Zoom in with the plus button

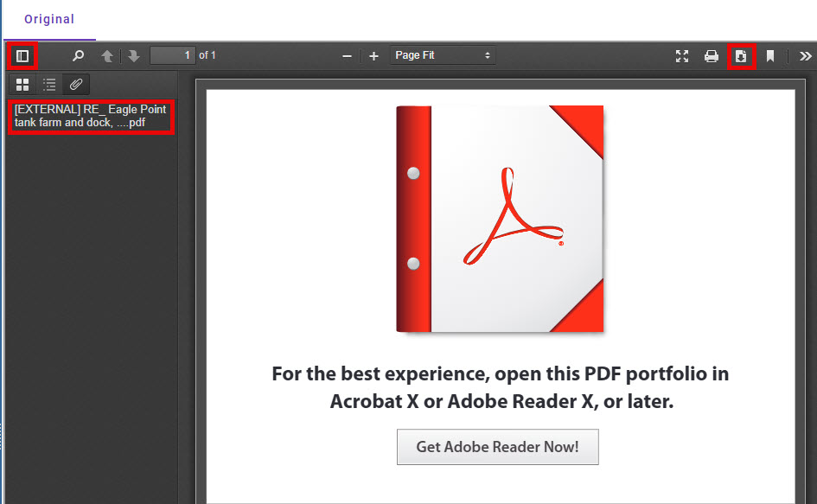[x=373, y=56]
